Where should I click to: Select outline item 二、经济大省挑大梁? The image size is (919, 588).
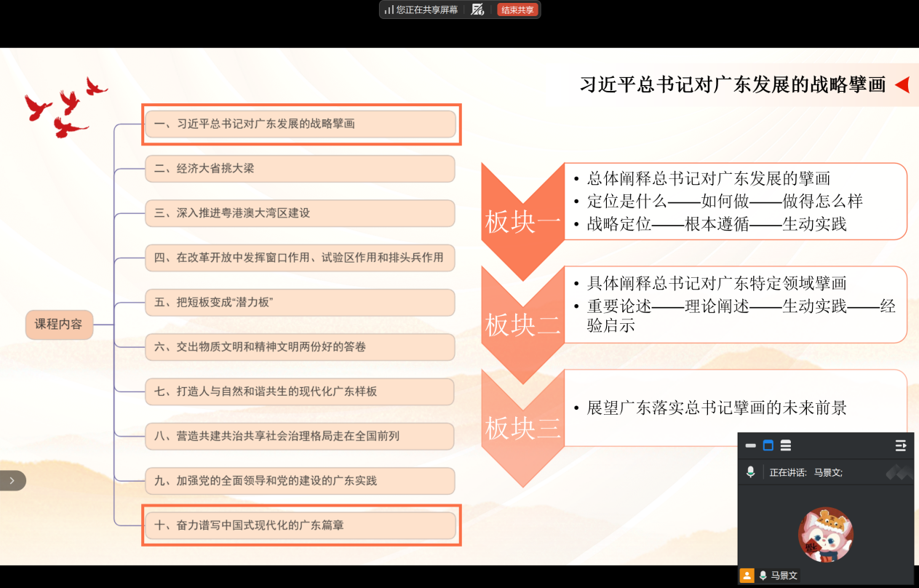300,169
